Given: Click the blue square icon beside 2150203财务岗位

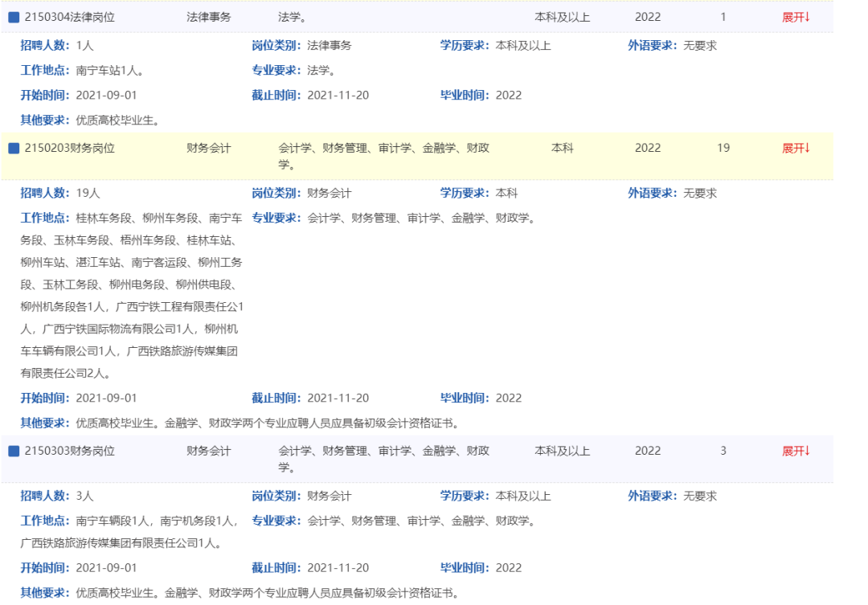Looking at the screenshot, I should pos(14,148).
